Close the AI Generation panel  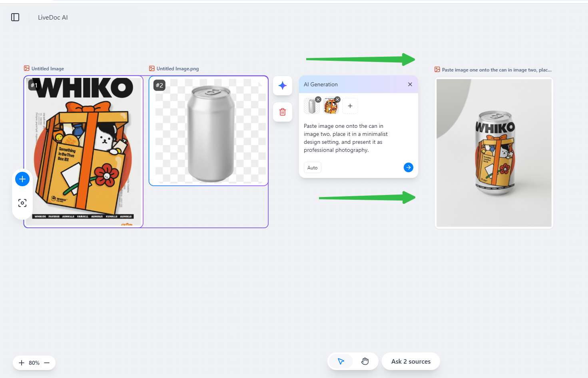[410, 84]
